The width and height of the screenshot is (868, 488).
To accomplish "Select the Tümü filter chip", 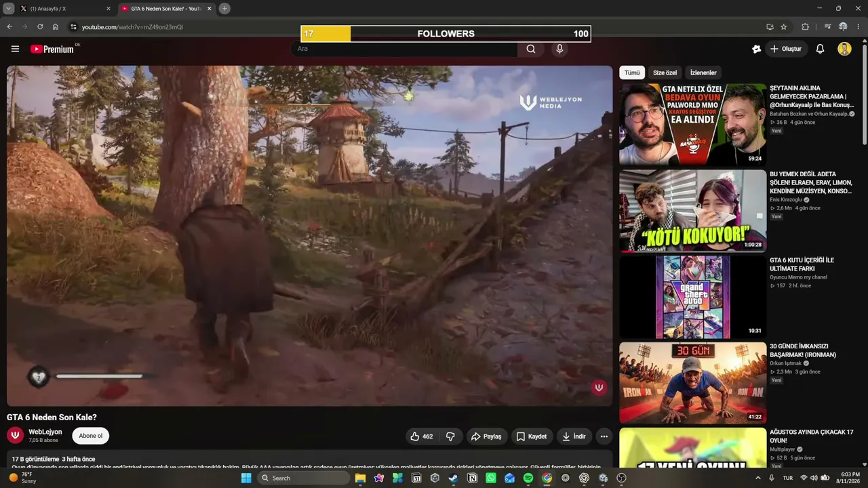I will coord(632,73).
